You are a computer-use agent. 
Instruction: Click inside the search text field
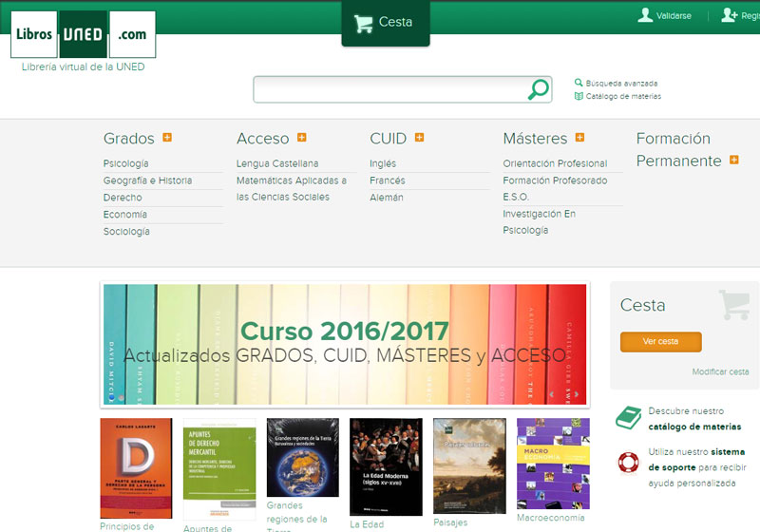point(389,89)
